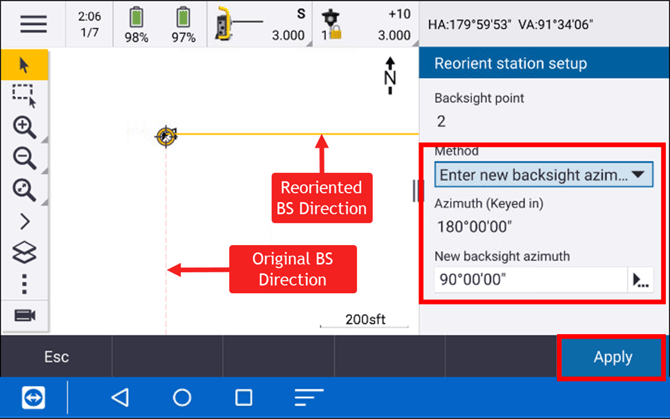Open the hamburger main menu
This screenshot has height=419, width=670.
pyautogui.click(x=33, y=24)
